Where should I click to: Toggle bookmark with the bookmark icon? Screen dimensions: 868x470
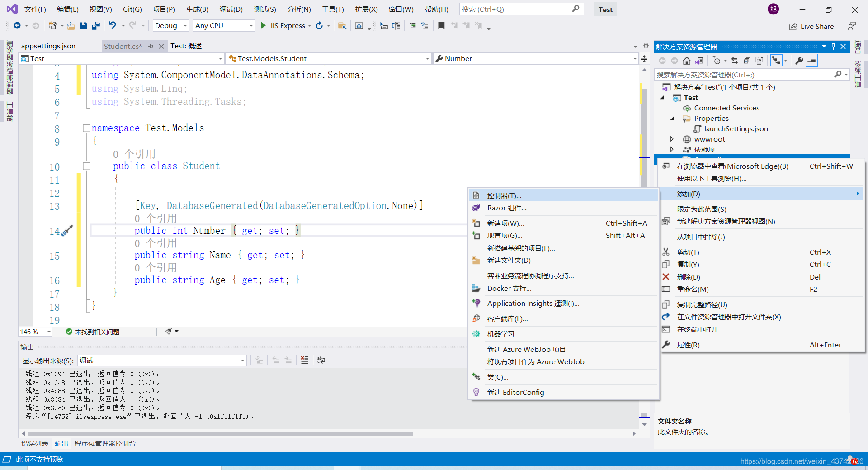click(441, 26)
